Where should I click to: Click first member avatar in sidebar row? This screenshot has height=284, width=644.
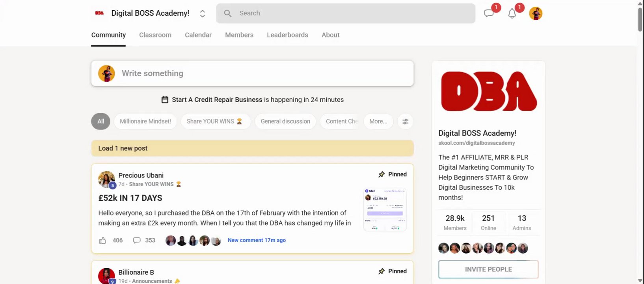click(443, 248)
